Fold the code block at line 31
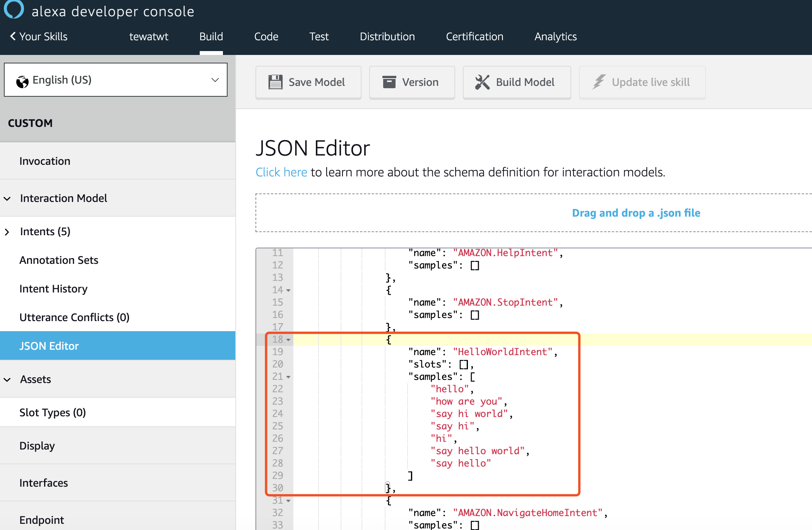 click(x=288, y=501)
